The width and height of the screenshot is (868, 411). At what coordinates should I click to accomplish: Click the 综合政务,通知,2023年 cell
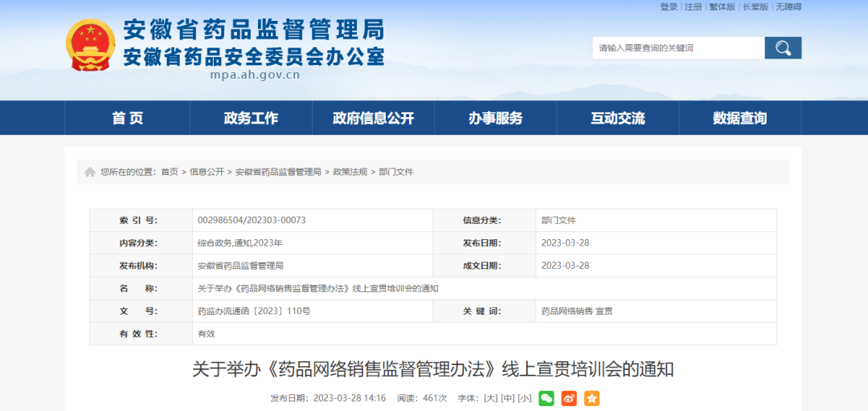click(x=240, y=243)
